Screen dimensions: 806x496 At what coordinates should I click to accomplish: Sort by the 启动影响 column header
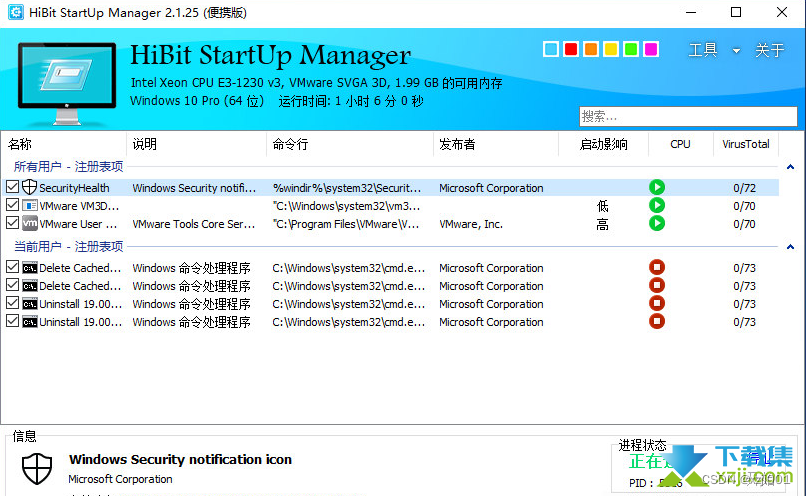pyautogui.click(x=603, y=144)
